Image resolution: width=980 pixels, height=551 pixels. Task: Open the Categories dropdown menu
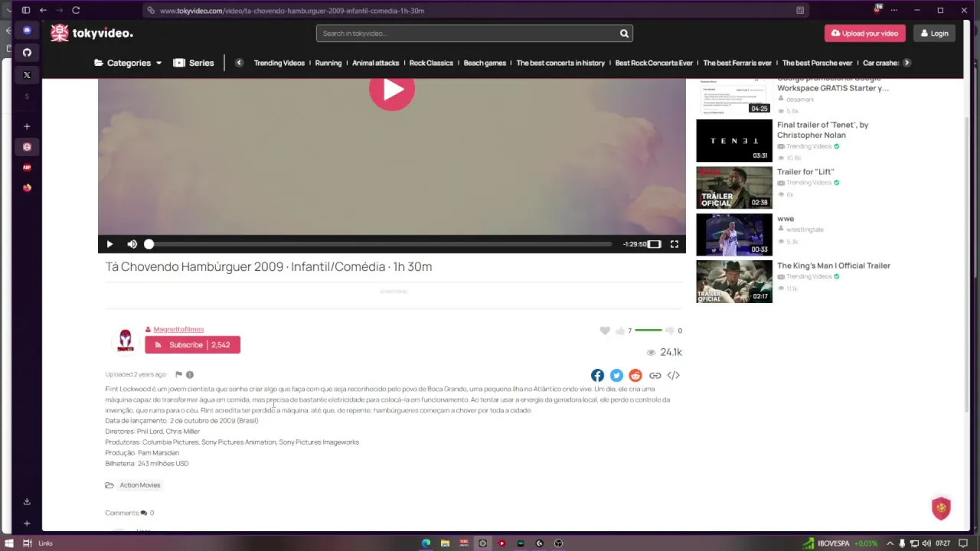coord(128,63)
